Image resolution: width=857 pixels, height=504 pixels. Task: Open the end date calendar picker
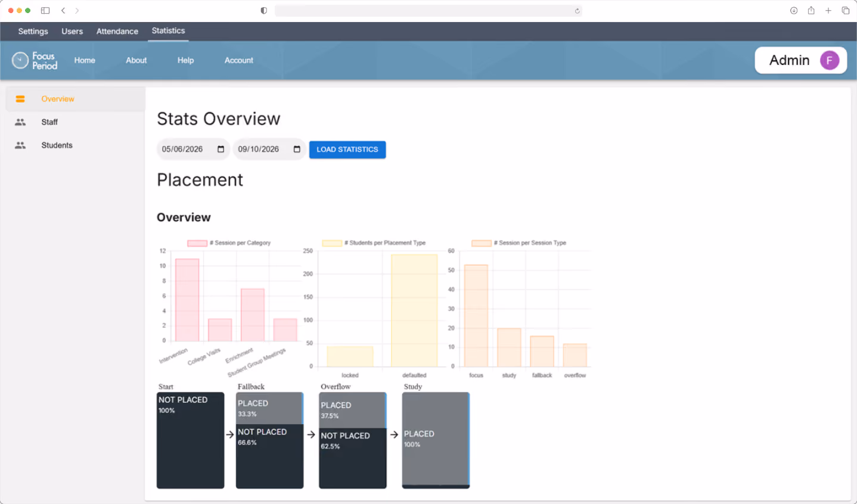coord(297,150)
